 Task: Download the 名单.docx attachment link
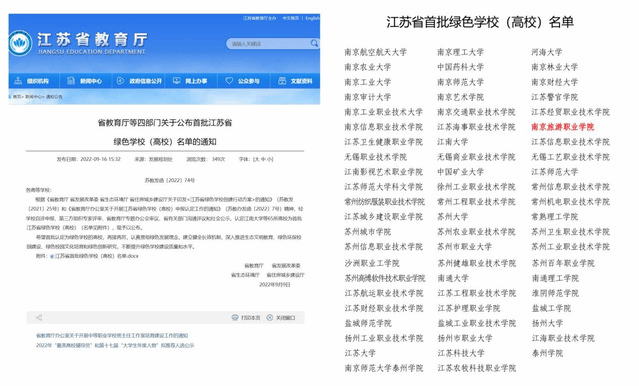coord(97,256)
